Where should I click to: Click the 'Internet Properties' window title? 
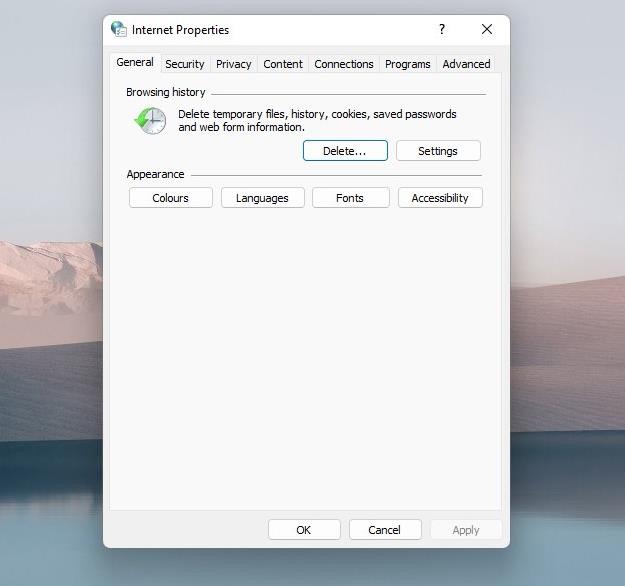(180, 30)
